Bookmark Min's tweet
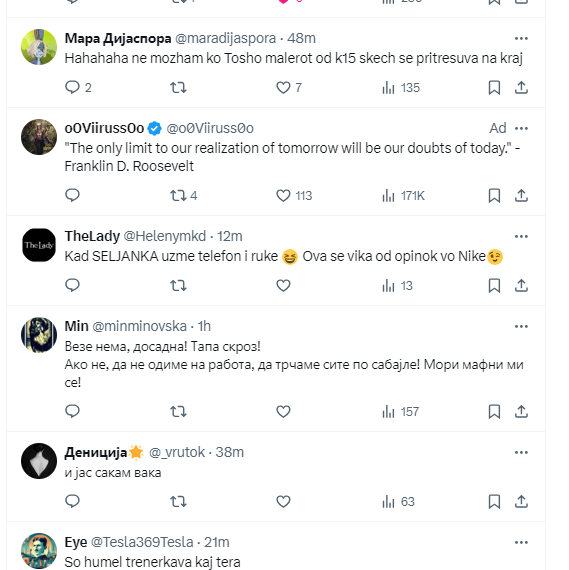The image size is (569, 570). (494, 412)
